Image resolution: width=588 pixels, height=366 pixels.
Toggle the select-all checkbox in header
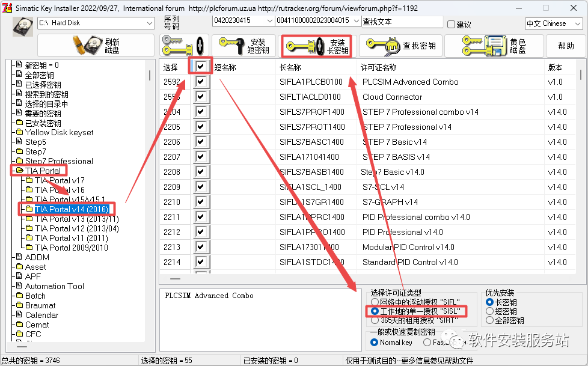coord(201,66)
